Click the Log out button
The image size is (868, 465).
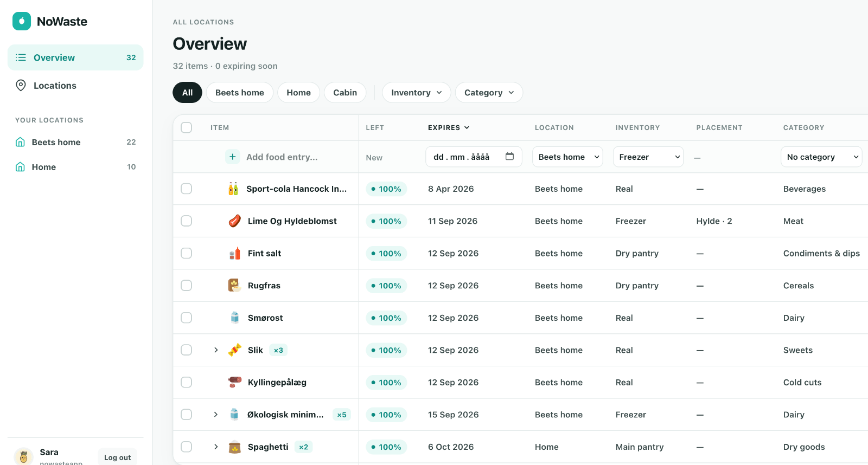(x=117, y=457)
